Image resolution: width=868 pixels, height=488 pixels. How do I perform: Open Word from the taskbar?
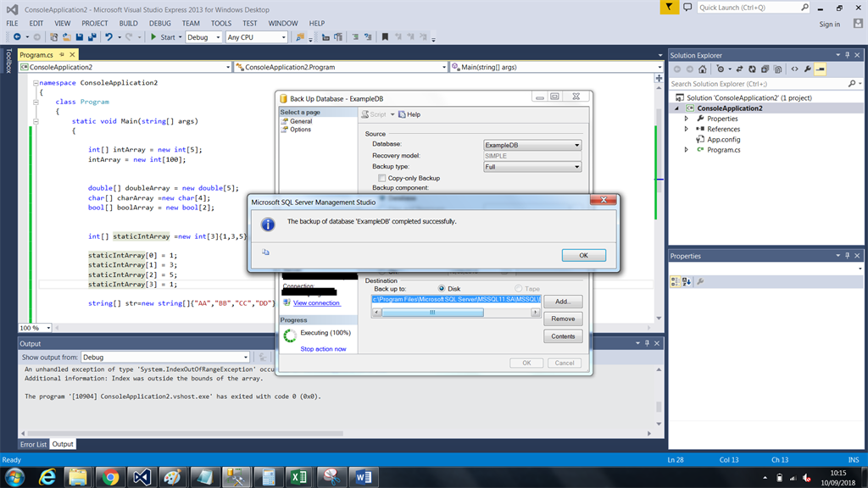pyautogui.click(x=363, y=477)
